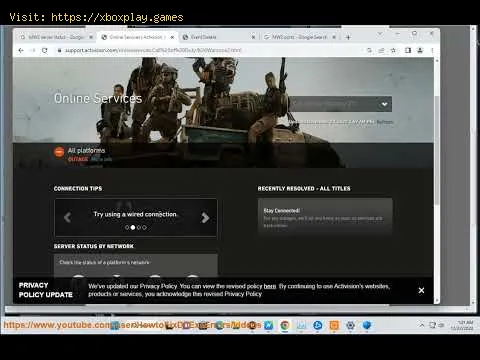Reload the page with the refresh icon
The height and width of the screenshot is (360, 480).
(x=45, y=50)
